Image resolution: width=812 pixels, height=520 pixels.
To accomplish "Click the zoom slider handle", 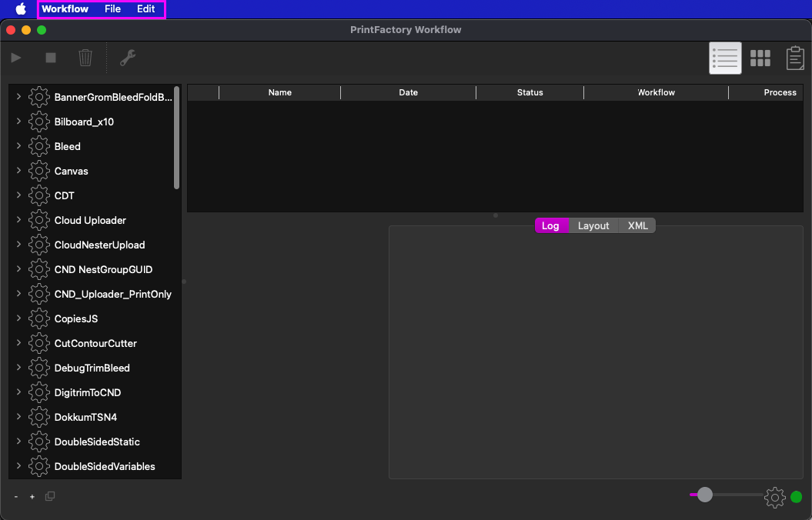I will point(705,495).
